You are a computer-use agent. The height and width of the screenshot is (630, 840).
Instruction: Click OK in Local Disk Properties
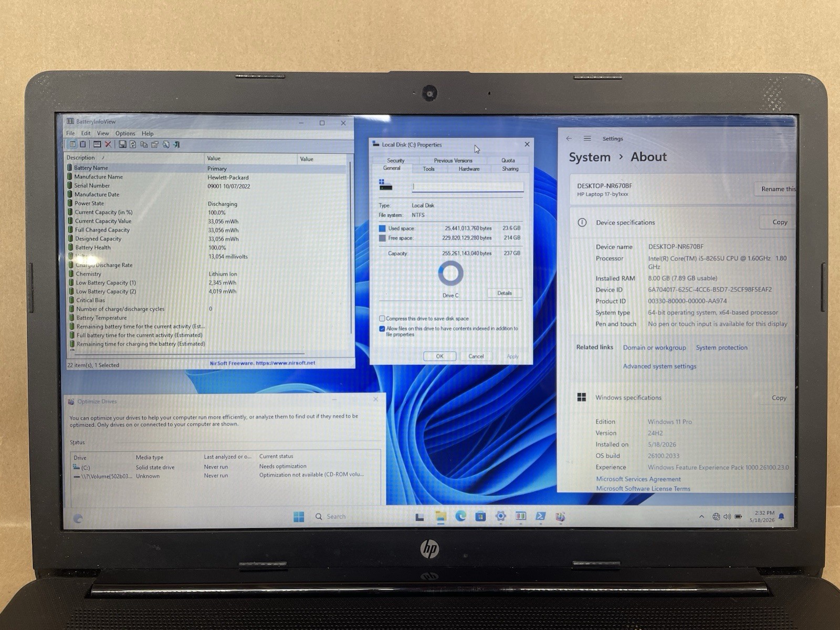click(x=439, y=356)
